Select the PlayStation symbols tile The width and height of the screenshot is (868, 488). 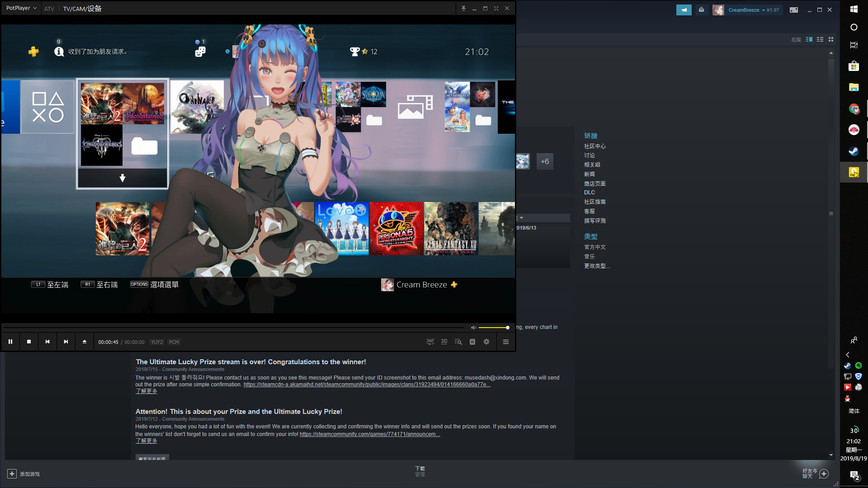click(x=47, y=107)
